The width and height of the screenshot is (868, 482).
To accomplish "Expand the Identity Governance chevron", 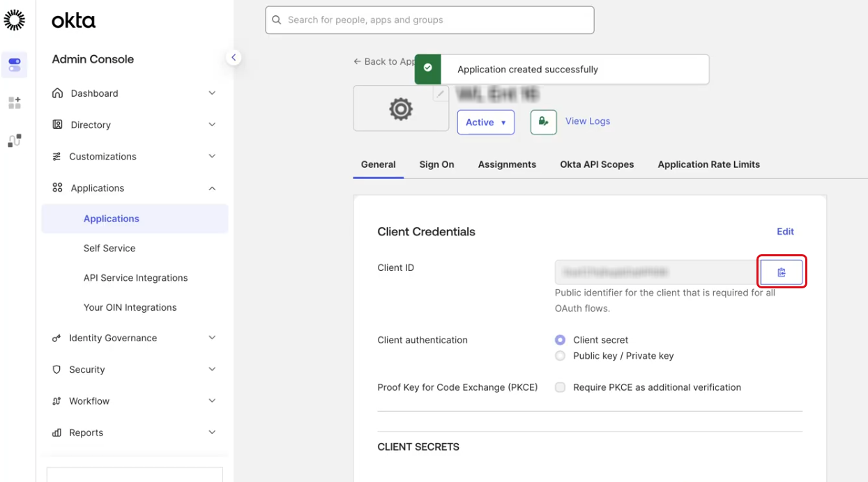I will tap(212, 338).
